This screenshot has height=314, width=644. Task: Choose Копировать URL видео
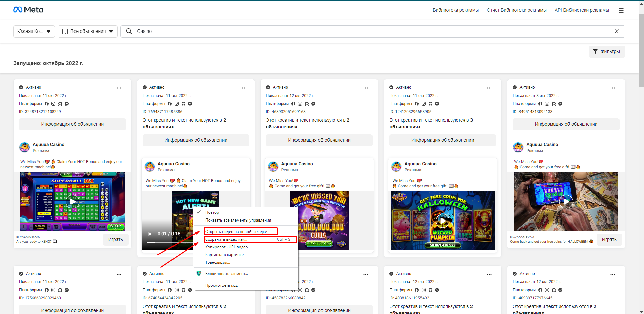point(246,247)
